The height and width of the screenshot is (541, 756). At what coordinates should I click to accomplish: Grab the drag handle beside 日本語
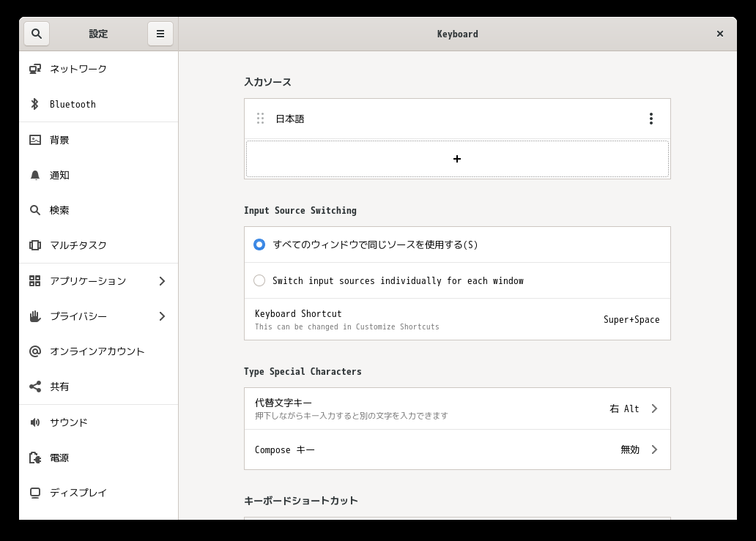pos(261,119)
